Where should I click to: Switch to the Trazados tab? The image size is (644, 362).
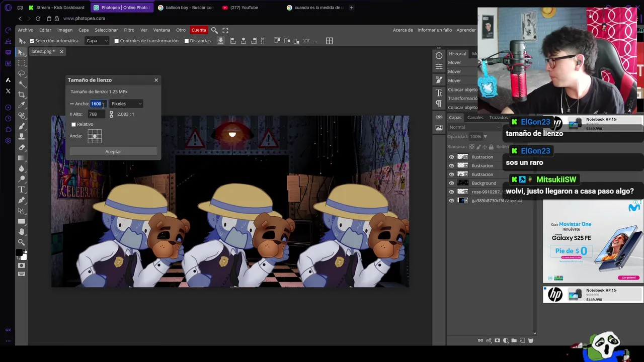tap(498, 118)
